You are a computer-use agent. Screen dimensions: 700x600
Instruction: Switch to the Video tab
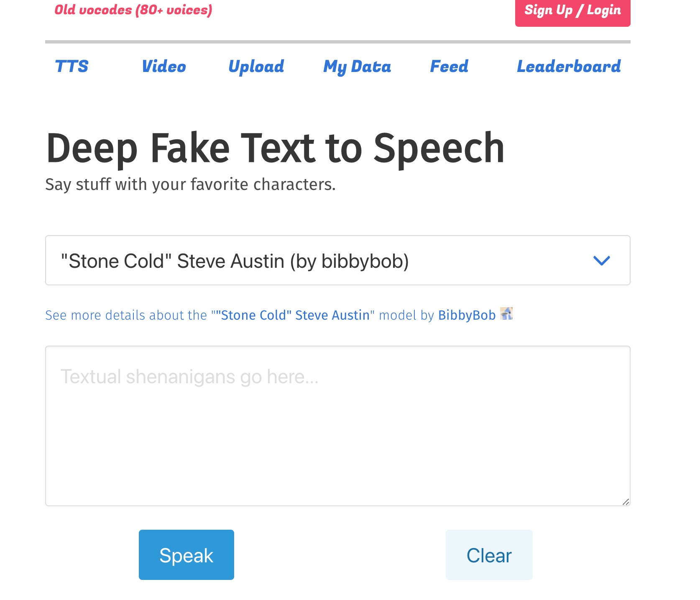point(164,67)
